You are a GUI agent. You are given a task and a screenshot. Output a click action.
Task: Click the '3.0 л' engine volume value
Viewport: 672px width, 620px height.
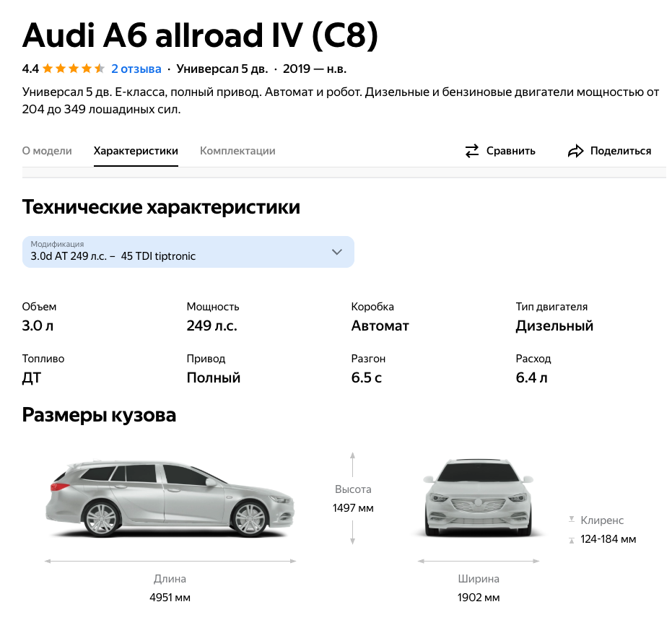tap(38, 326)
